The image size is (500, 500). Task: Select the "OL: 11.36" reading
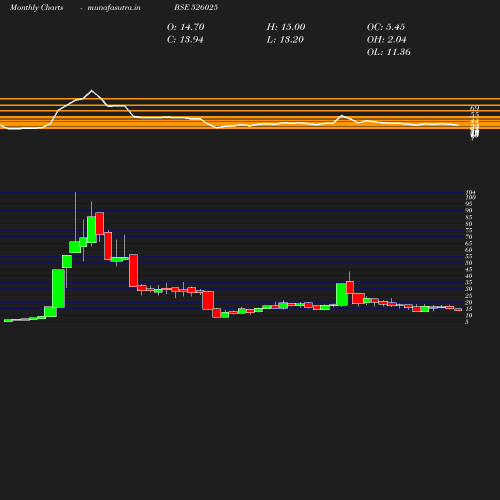coord(389,52)
